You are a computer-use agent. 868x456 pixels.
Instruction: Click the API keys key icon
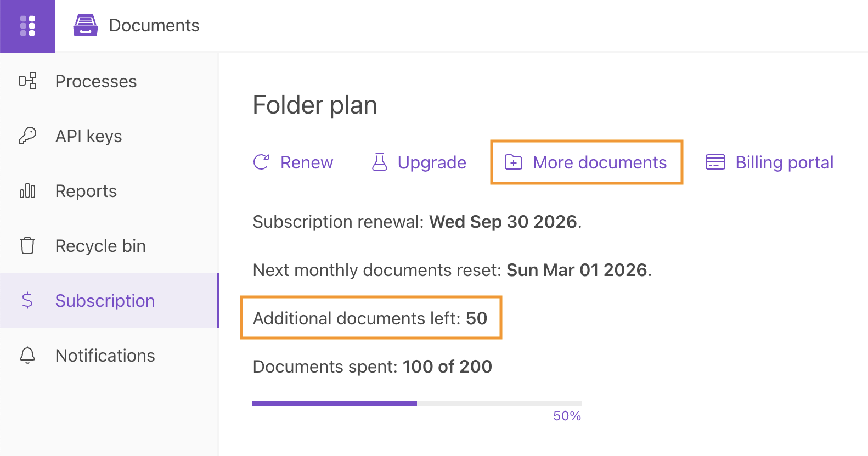(27, 136)
